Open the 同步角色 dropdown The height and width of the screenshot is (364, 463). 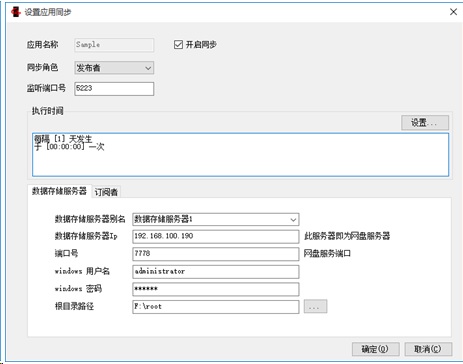tap(114, 68)
